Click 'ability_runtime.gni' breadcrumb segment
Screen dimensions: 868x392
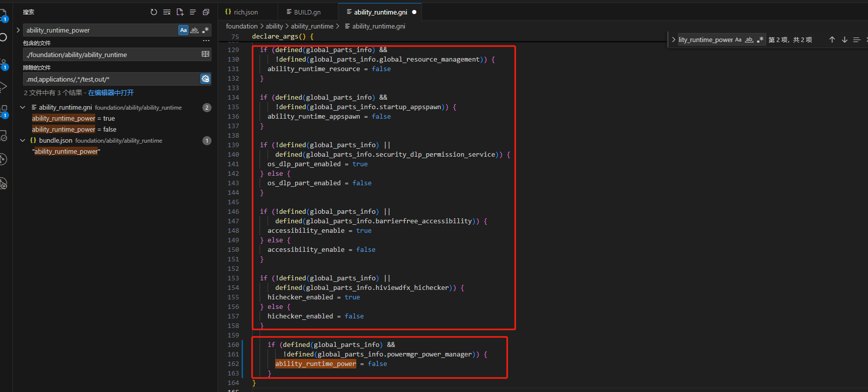click(378, 26)
